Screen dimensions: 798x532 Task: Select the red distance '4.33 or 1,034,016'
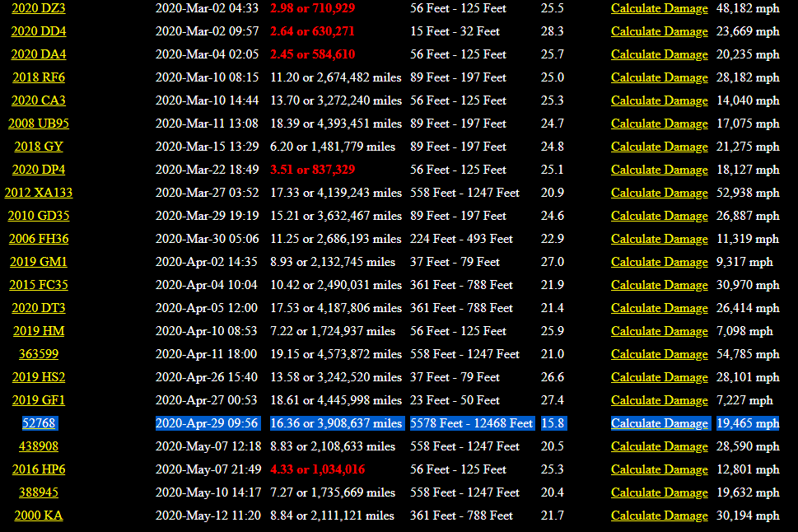pos(318,469)
